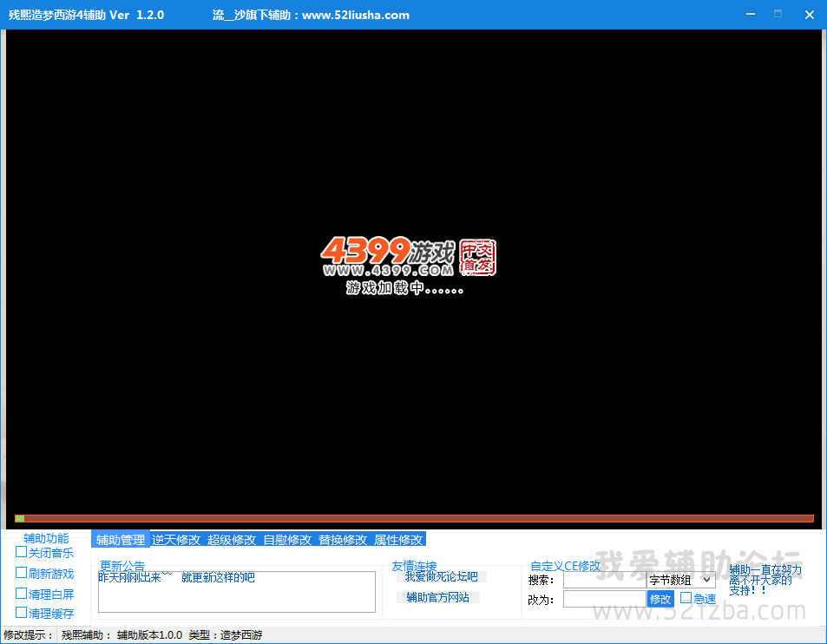Switch to the 辅助管理 tab

coord(121,540)
